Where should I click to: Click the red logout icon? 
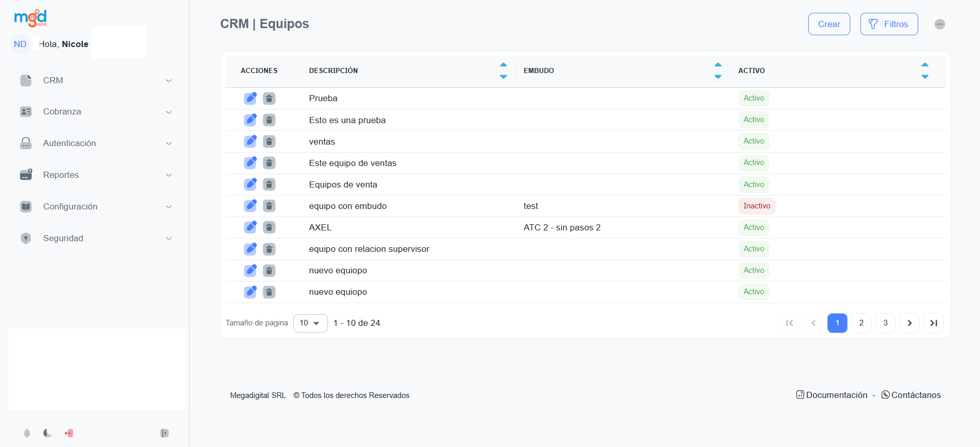(x=69, y=433)
